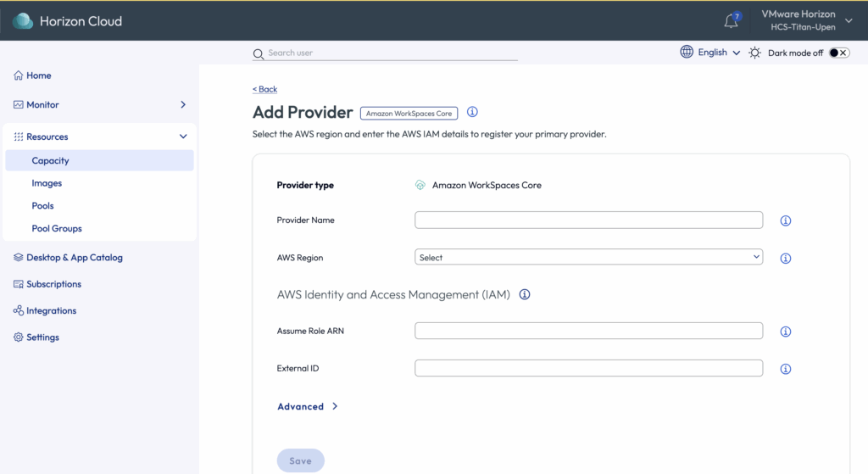Click info icon beside AWS Region dropdown
The width and height of the screenshot is (868, 474).
(785, 258)
